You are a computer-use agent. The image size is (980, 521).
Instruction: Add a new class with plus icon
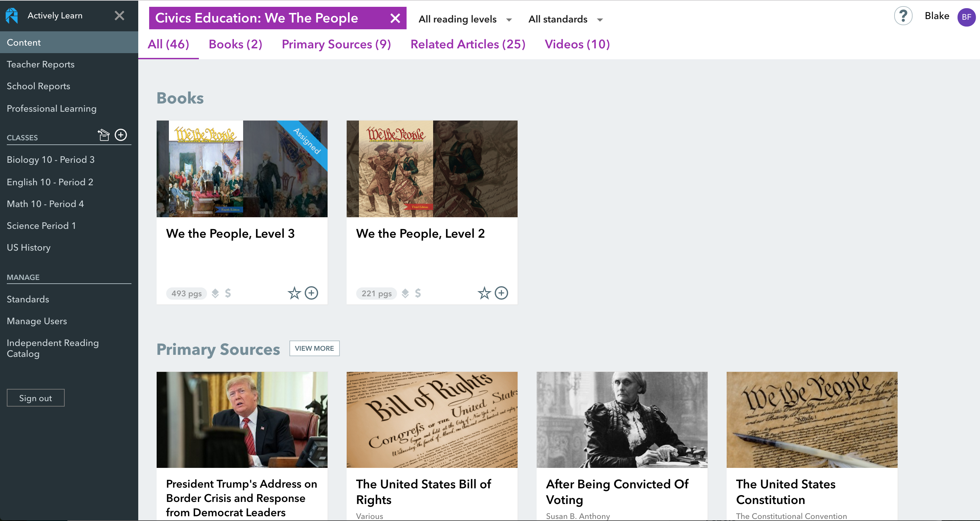[121, 135]
